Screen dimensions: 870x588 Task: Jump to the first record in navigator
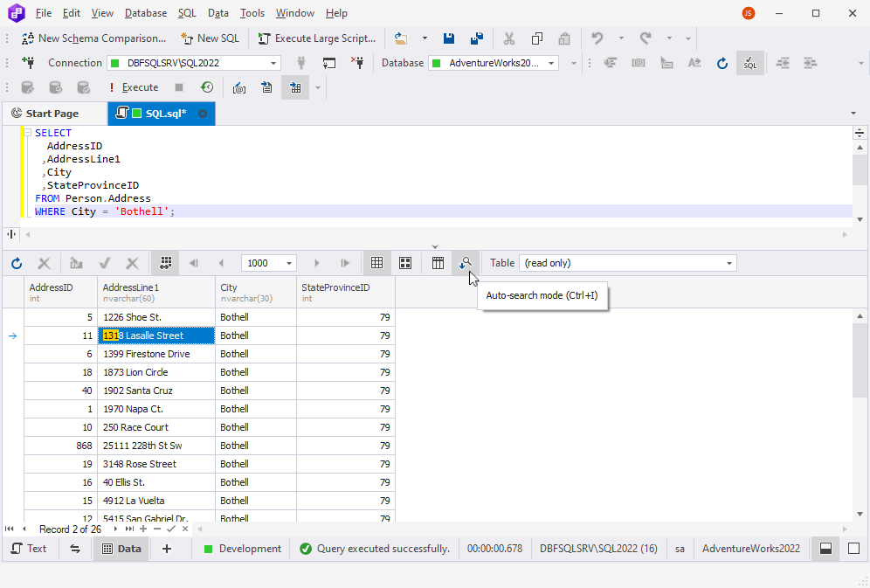(10, 529)
